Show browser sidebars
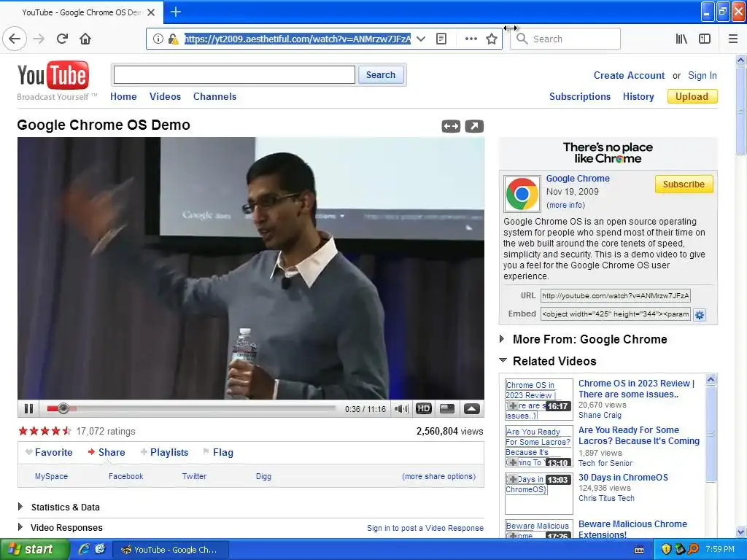 pyautogui.click(x=705, y=39)
